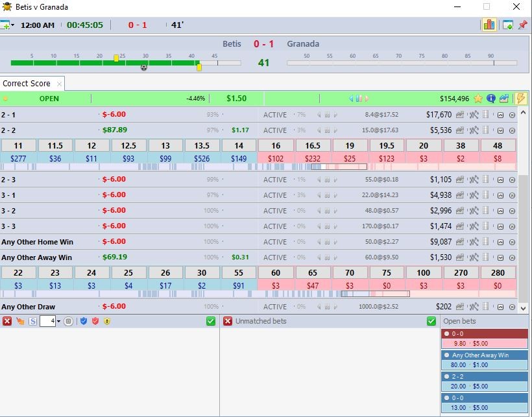Screen dimensions: 532x417
Task: Click the green check in left bets panel
Action: [x=211, y=321]
